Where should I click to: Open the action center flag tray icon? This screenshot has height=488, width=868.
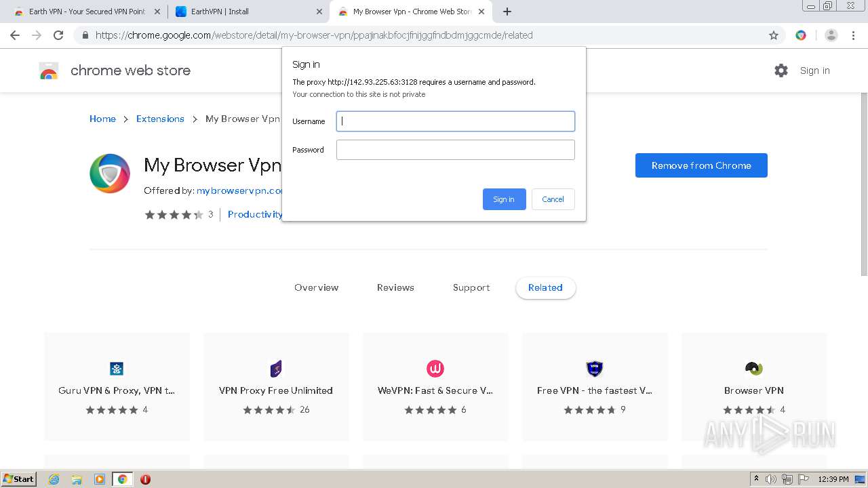point(804,479)
